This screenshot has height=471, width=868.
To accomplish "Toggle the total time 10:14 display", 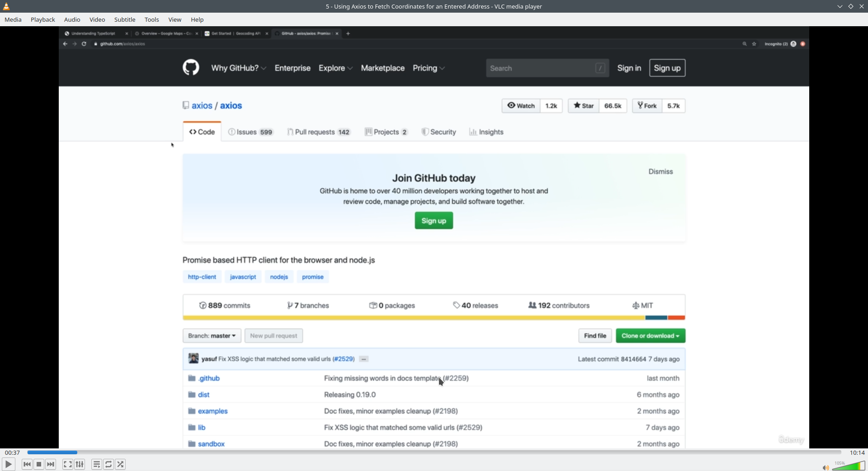I will pyautogui.click(x=857, y=452).
